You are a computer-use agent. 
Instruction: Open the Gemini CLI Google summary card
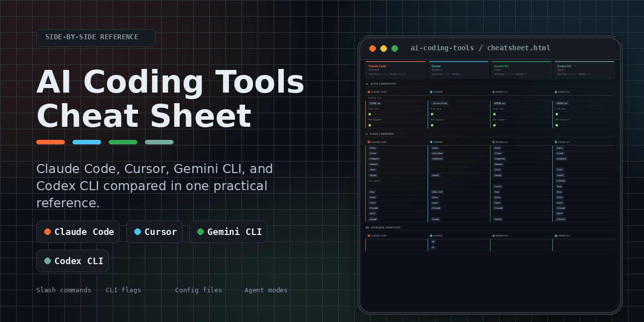(521, 70)
